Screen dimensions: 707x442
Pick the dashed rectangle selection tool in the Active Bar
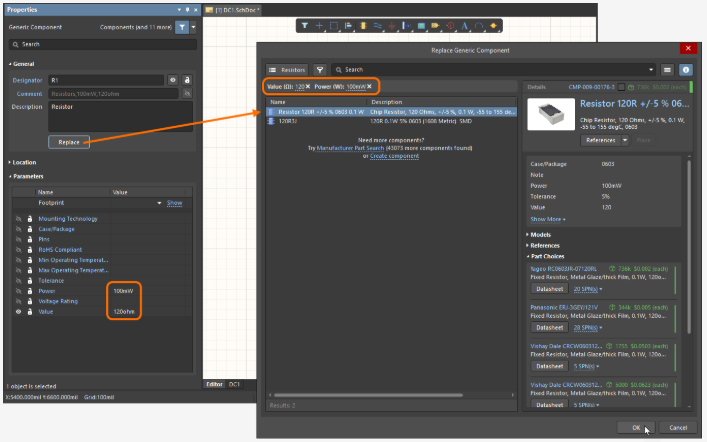coord(334,26)
